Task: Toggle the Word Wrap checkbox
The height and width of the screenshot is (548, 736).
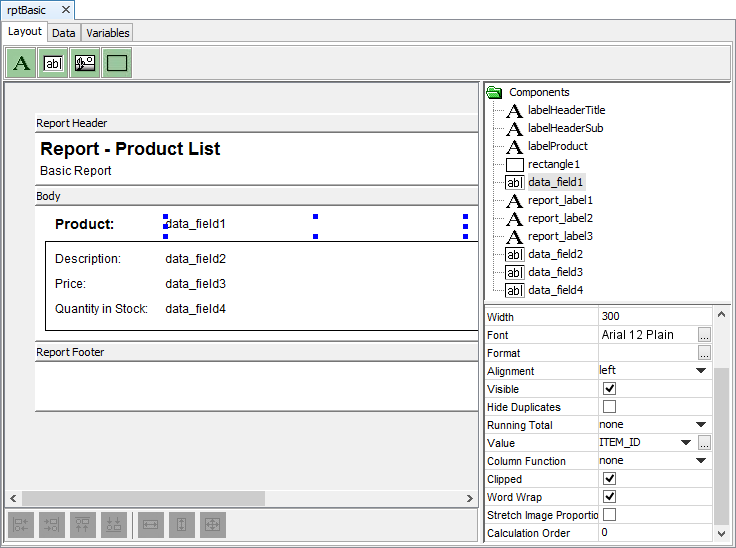Action: (610, 497)
